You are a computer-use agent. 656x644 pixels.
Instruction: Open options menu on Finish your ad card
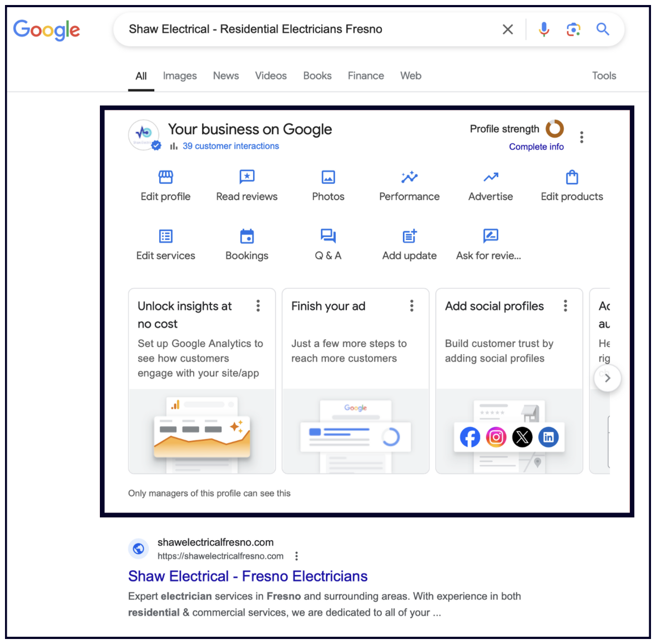coord(411,306)
